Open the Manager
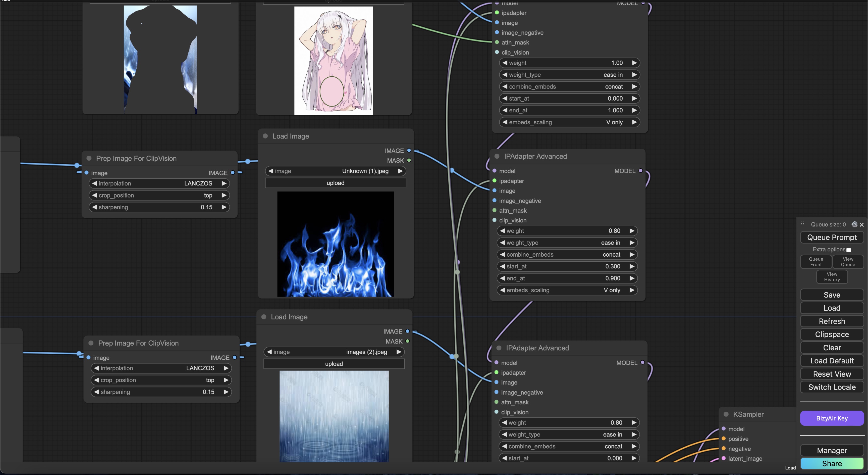 pos(832,450)
